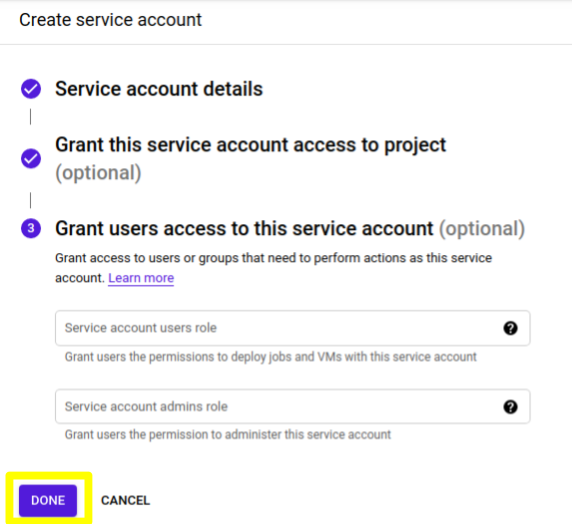The image size is (572, 524).
Task: Click the (optional) label under project access step
Action: (98, 173)
